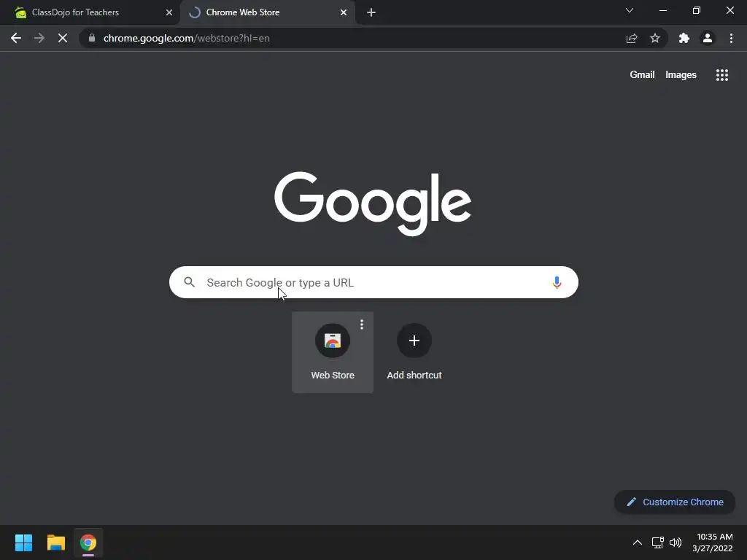The image size is (747, 560).
Task: Click the address bar URL
Action: [x=186, y=38]
